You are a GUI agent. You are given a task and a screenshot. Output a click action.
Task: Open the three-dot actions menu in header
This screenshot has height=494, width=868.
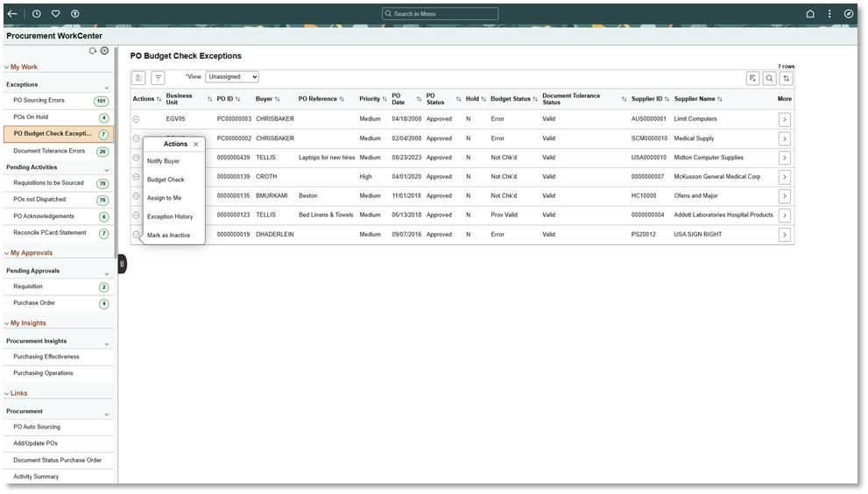coord(829,14)
